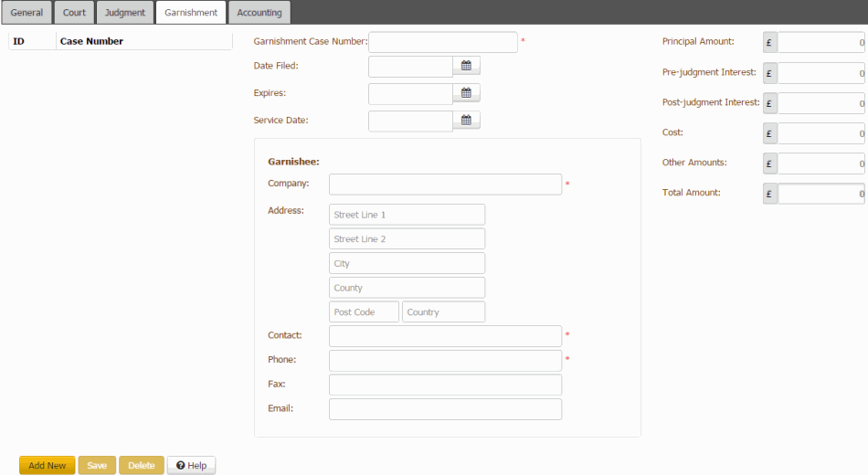Select the Accounting tab
Image resolution: width=868 pixels, height=475 pixels.
tap(259, 13)
